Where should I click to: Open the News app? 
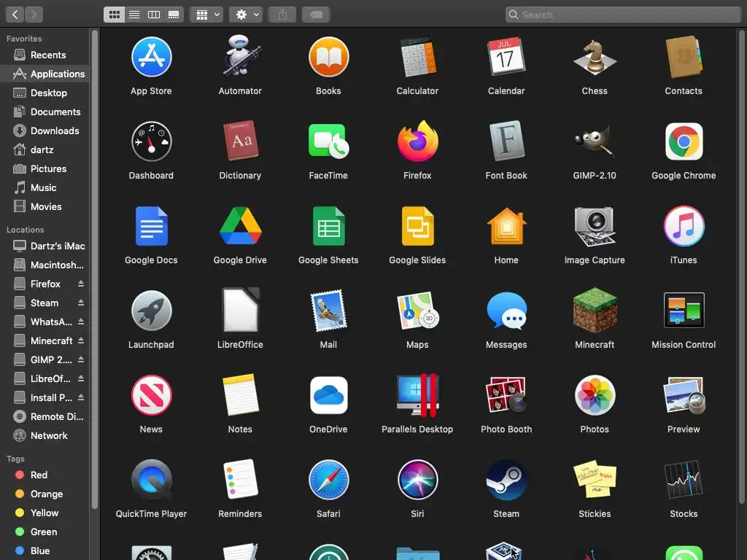pos(151,395)
